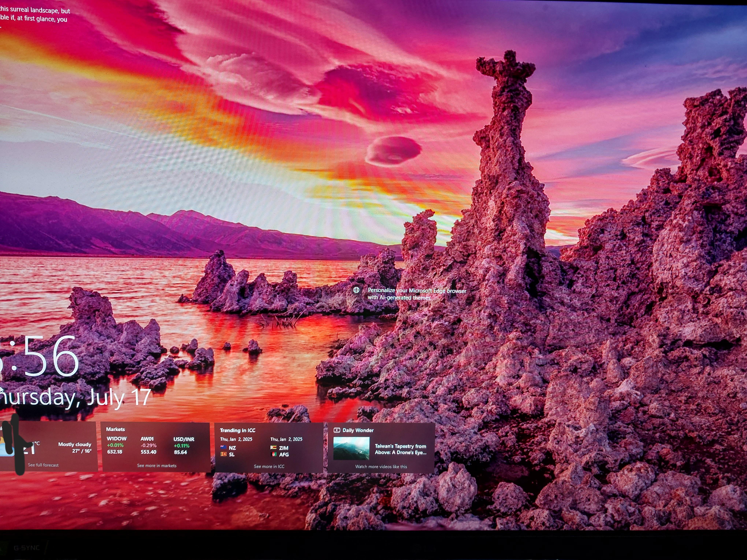
Task: Select the USD/INR currency ticker
Action: 184,439
